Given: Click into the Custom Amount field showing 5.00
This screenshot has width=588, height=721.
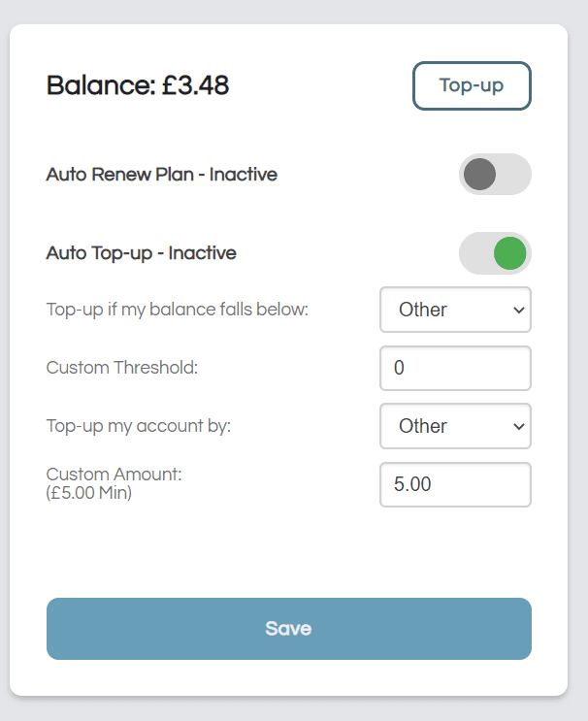Looking at the screenshot, I should point(455,484).
